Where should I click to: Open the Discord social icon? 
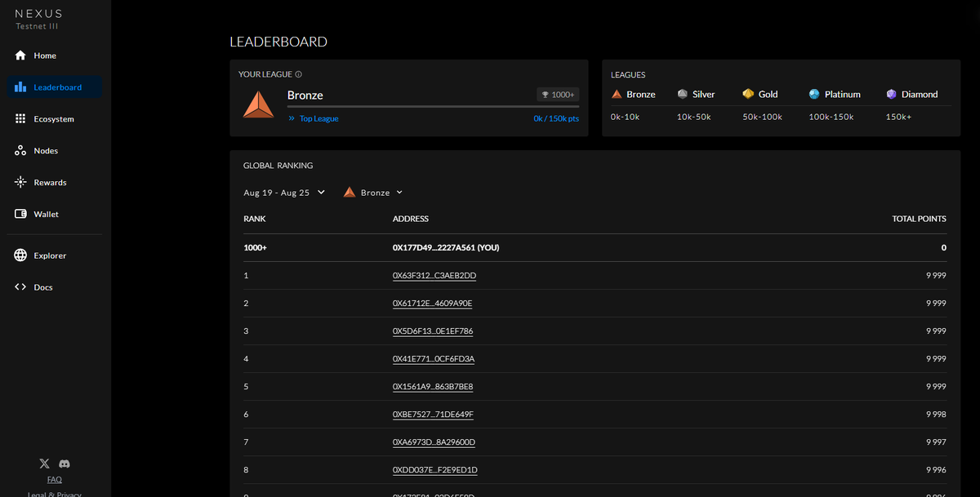point(65,464)
